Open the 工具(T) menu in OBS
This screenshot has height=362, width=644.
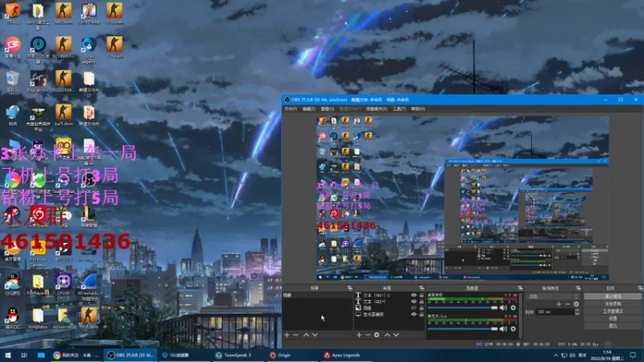coord(399,109)
